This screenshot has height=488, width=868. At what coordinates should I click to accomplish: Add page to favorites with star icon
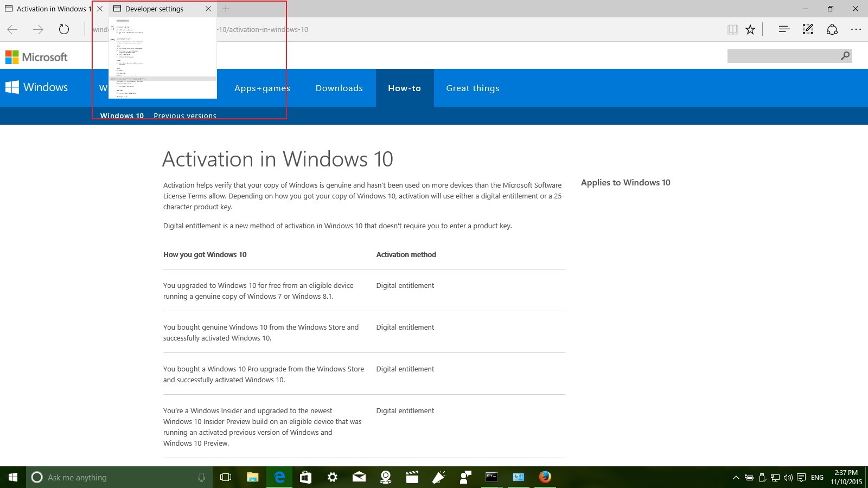[x=750, y=30]
